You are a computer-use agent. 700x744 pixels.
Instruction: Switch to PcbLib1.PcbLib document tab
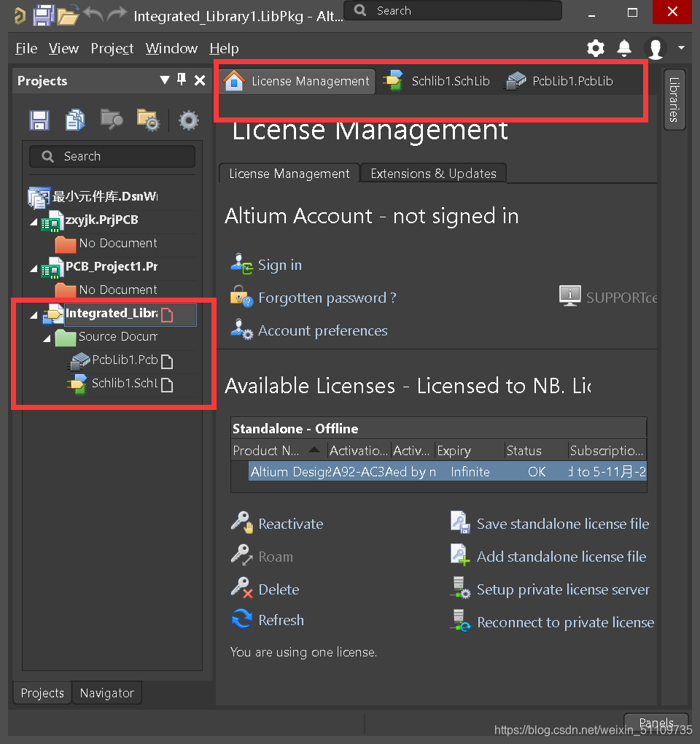559,81
